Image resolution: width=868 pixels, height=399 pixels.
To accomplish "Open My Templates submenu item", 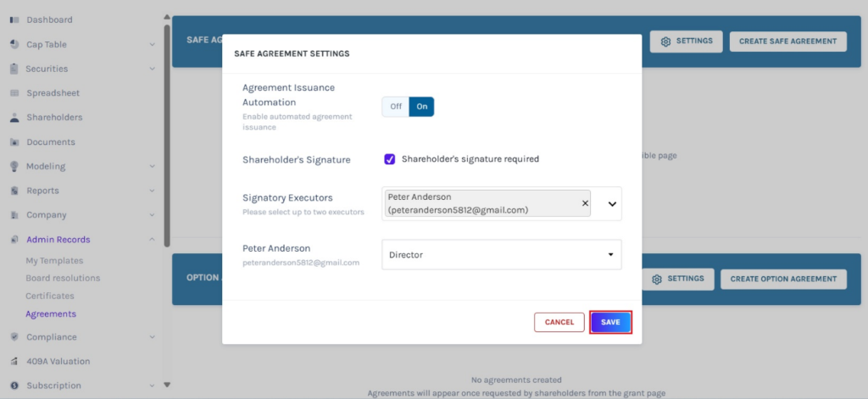I will coord(54,261).
